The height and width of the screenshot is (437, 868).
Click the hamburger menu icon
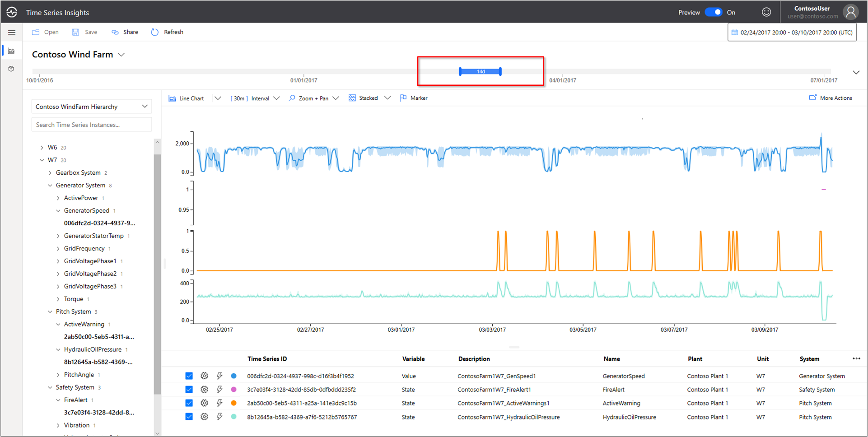pyautogui.click(x=12, y=33)
